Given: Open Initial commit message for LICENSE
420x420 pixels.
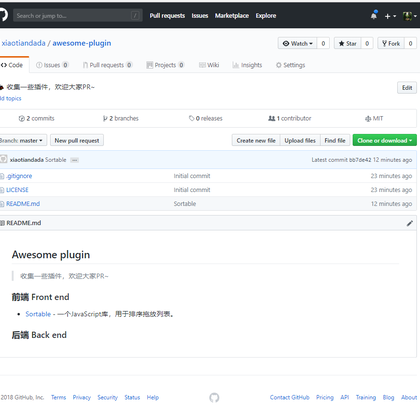Looking at the screenshot, I should tap(192, 190).
